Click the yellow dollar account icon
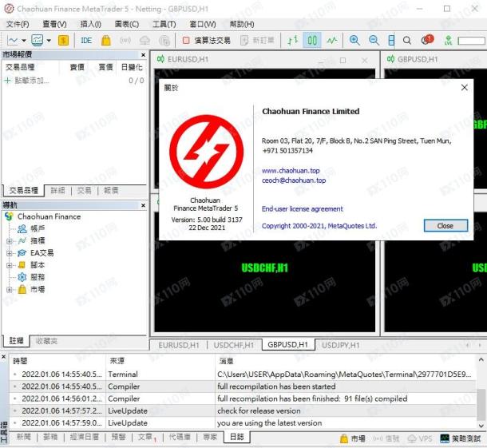Image resolution: width=487 pixels, height=448 pixels. point(63,41)
